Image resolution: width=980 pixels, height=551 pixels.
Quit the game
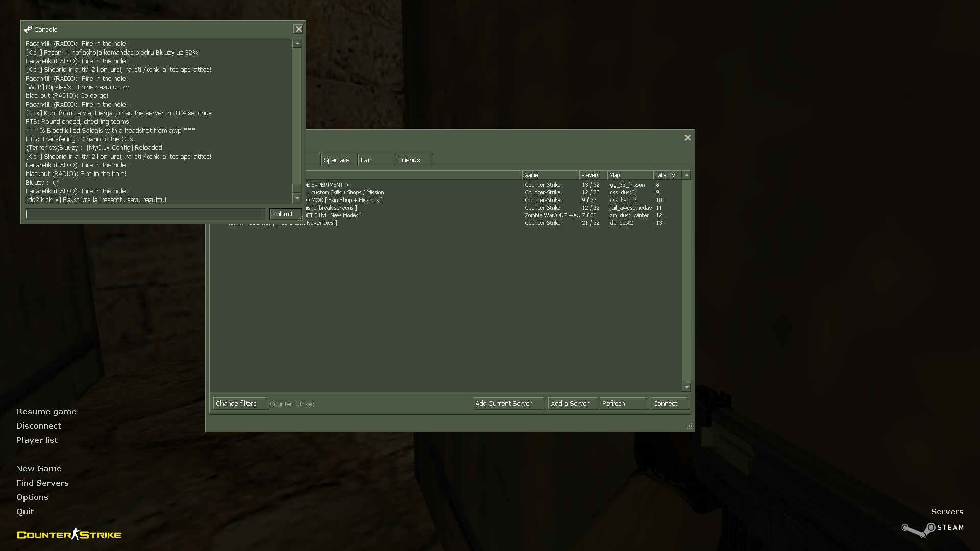click(x=25, y=512)
